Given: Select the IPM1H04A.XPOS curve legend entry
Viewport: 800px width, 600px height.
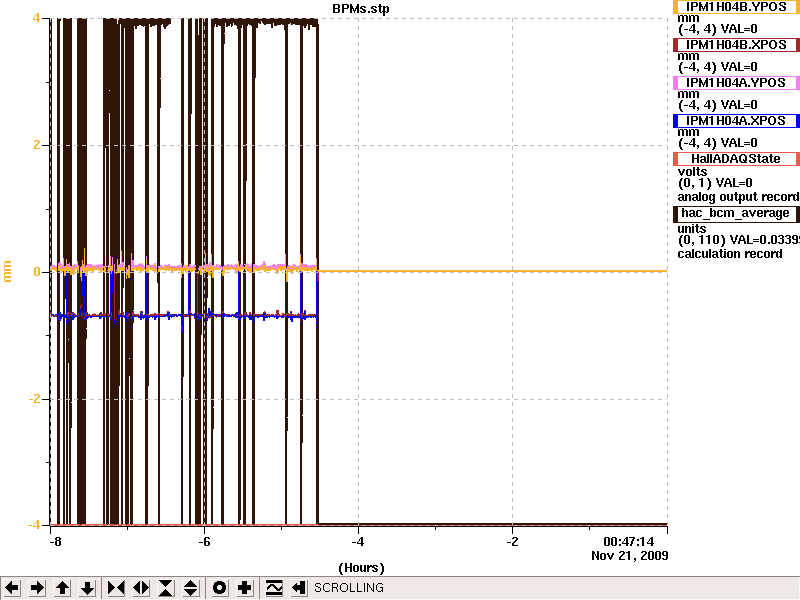Looking at the screenshot, I should (736, 121).
